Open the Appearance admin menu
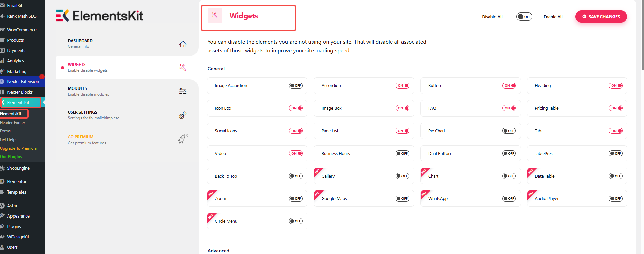Viewport: 644px width, 254px height. coord(18,216)
